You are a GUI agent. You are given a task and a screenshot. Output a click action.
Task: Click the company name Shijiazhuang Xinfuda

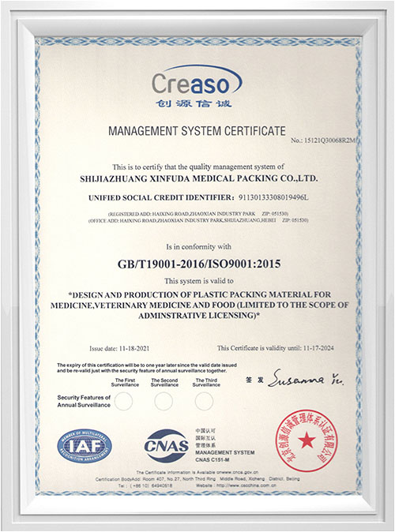(199, 178)
